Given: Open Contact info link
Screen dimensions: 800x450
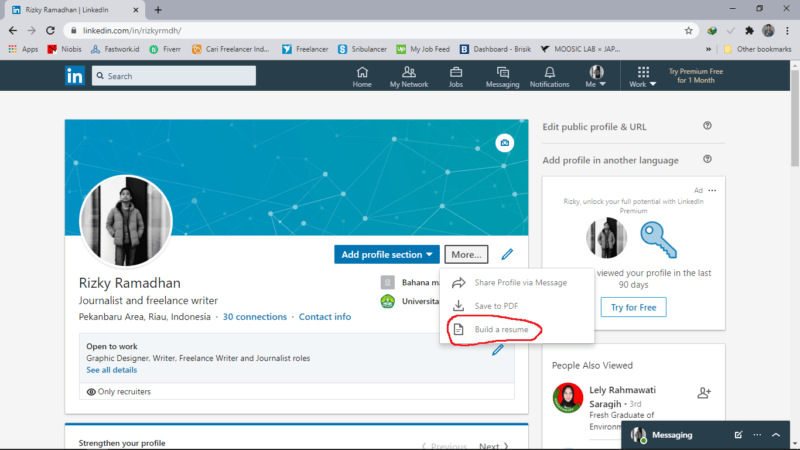Looking at the screenshot, I should point(325,317).
